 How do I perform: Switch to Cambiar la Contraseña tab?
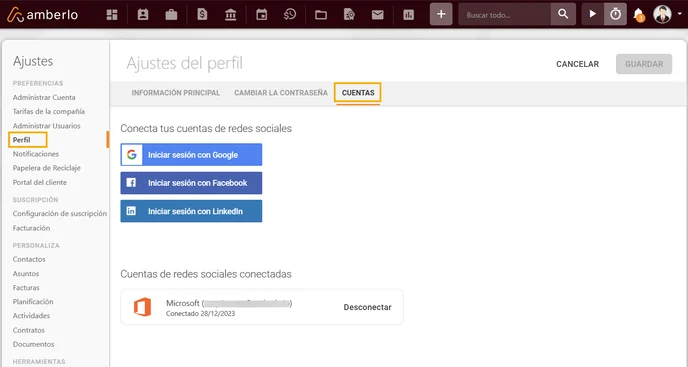click(x=281, y=93)
